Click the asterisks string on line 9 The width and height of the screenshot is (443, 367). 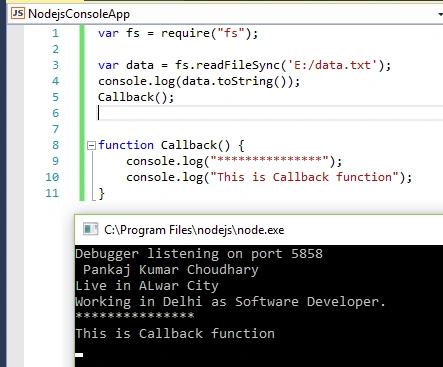coord(269,161)
